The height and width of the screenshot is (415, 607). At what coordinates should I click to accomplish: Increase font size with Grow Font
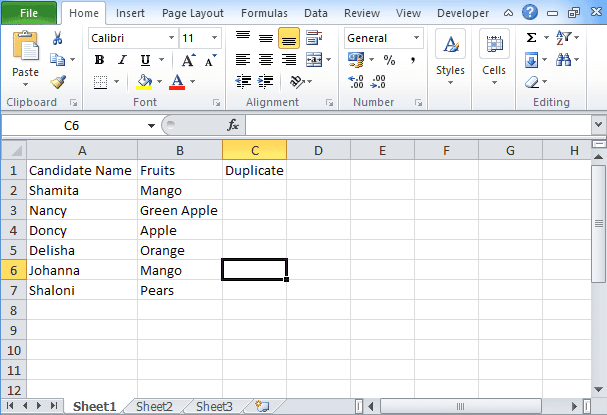[x=189, y=60]
